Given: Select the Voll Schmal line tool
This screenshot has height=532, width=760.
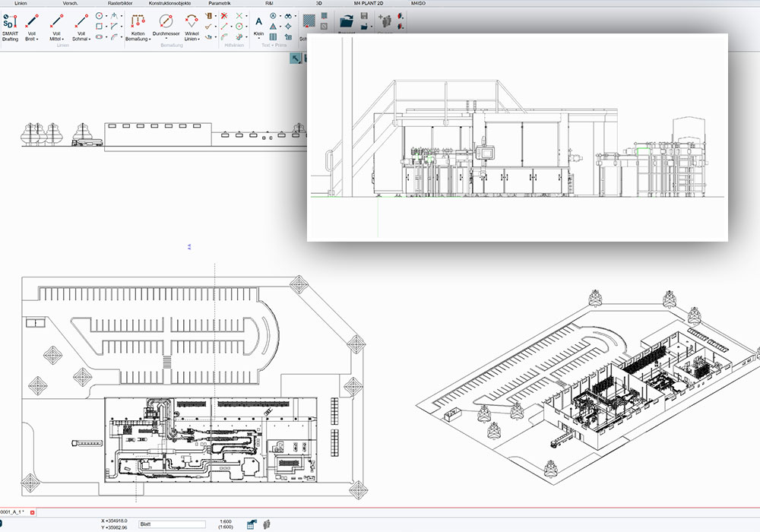Looking at the screenshot, I should [81, 27].
